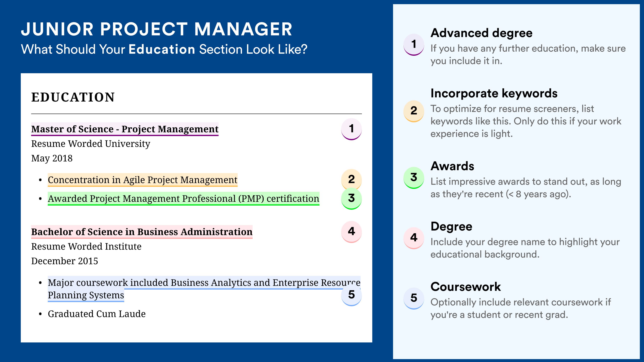Select Concentration in Agile Project Management highlight
Image resolution: width=644 pixels, height=362 pixels.
[143, 180]
